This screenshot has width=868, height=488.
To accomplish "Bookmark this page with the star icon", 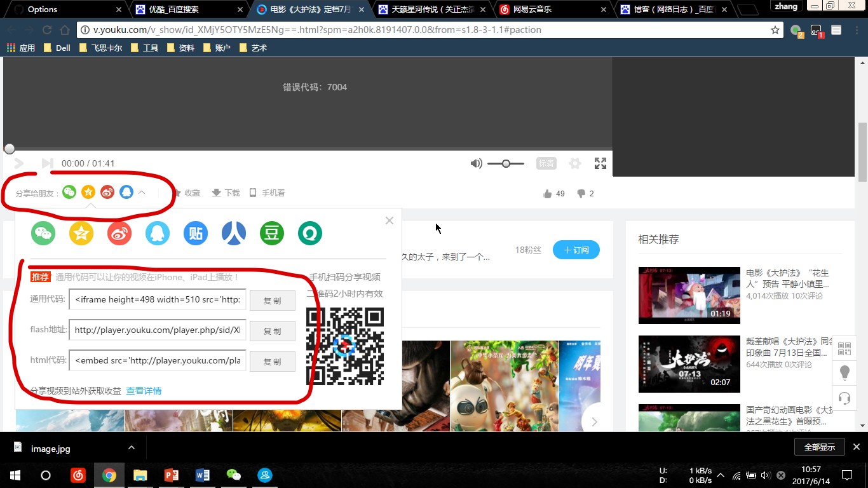I will point(775,30).
